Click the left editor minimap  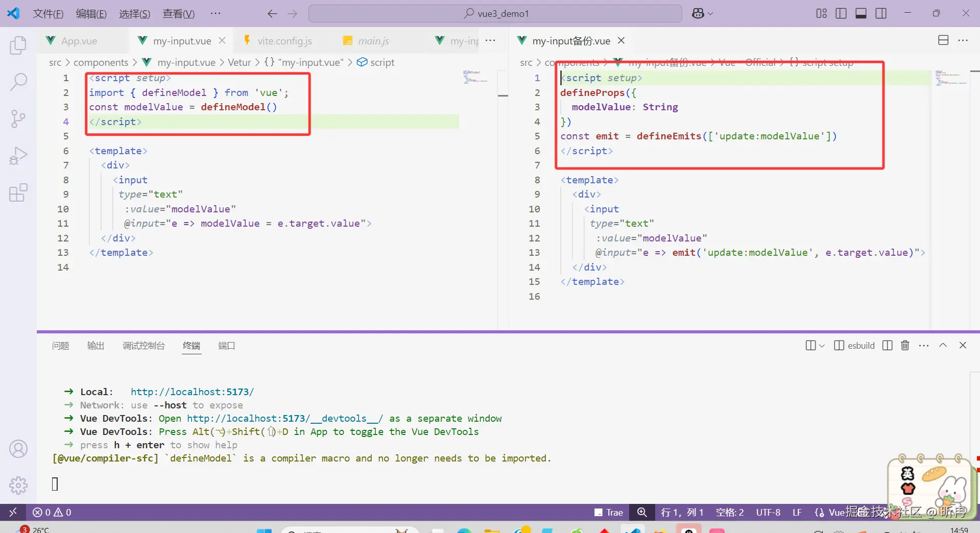(476, 78)
